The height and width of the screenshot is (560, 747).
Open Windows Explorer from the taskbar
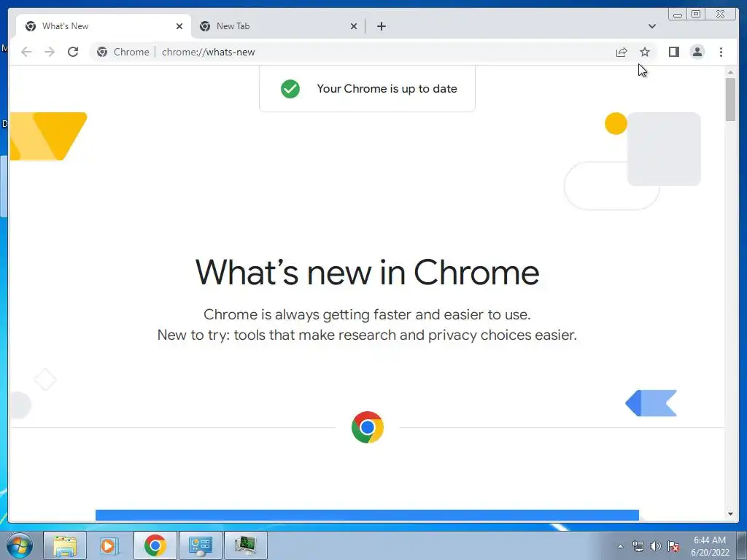(65, 545)
